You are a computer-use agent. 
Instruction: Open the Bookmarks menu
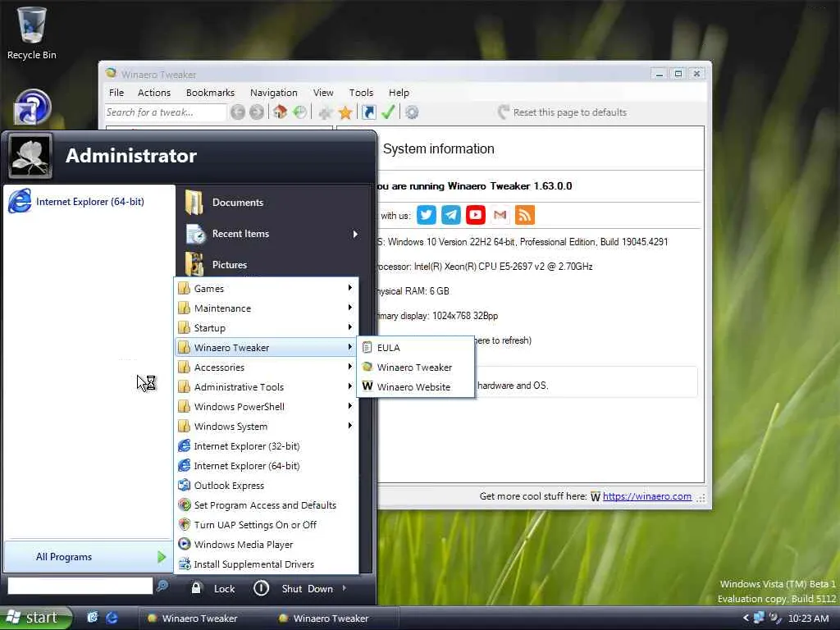click(x=210, y=93)
